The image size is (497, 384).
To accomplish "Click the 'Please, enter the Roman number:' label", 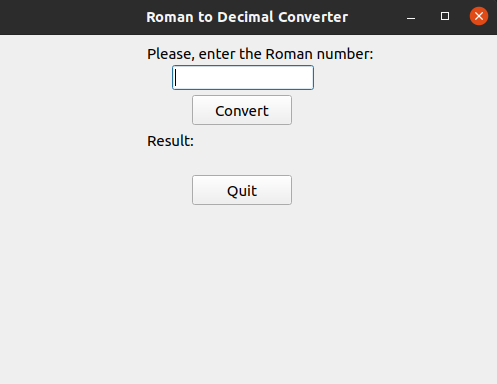I will pyautogui.click(x=260, y=54).
